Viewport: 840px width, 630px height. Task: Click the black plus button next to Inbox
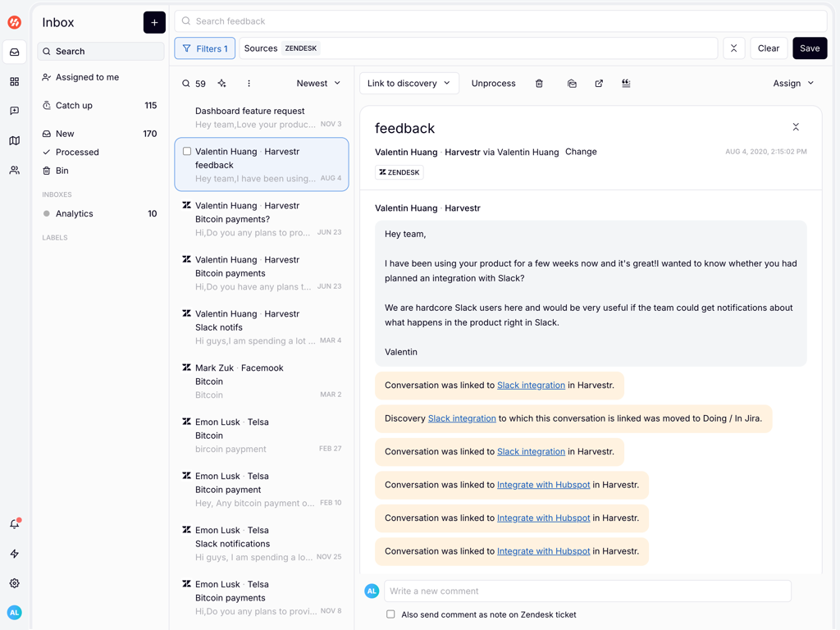(x=154, y=22)
